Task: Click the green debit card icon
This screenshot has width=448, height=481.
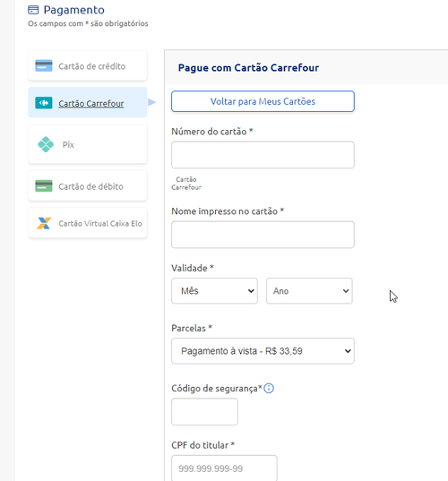Action: click(44, 186)
